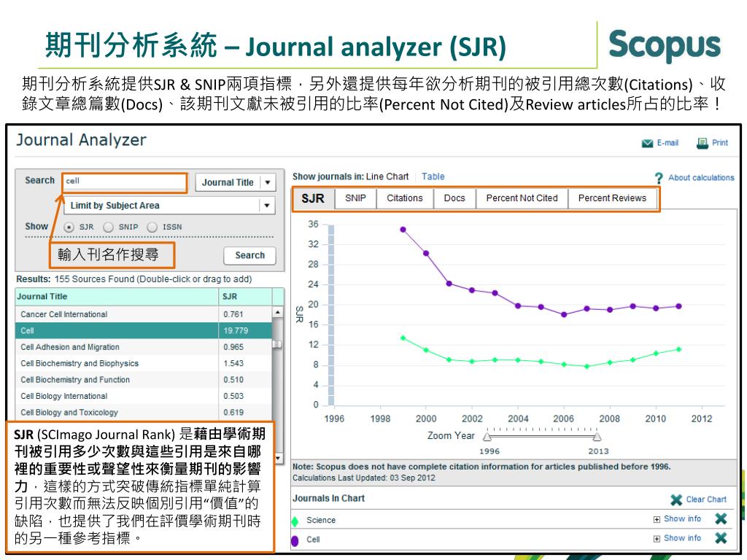
Task: Click the results list scrollbar down arrow
Action: coord(278,458)
